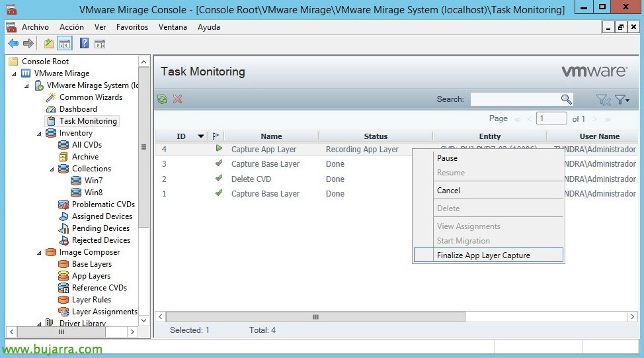Collapse the Collections tree node
Viewport: 644px width, 358px height.
(x=52, y=169)
